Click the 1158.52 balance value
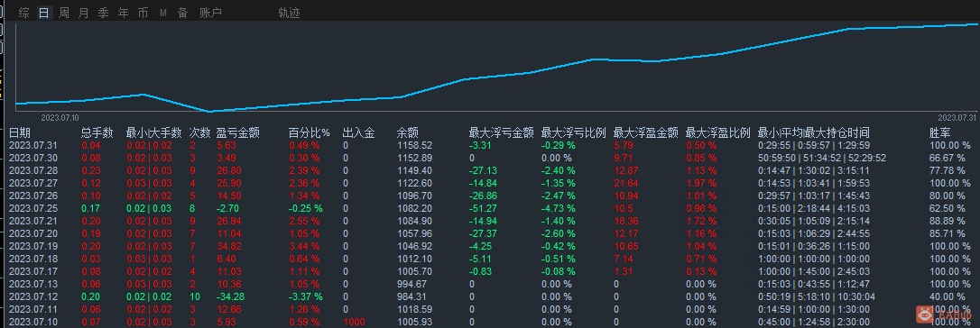Viewport: 980px width, 328px height. click(415, 145)
